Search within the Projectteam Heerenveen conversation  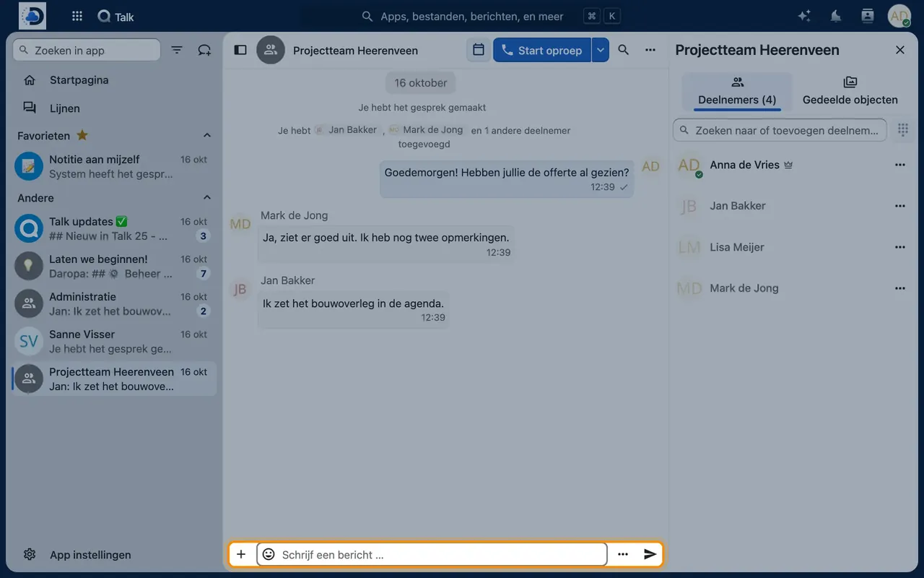pos(624,50)
